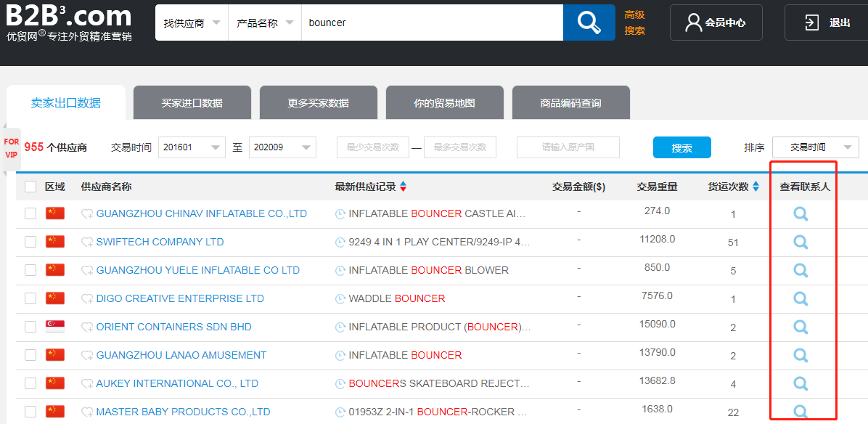868x424 pixels.
Task: Check the MASTER BABY PRODUCTS row
Action: point(30,412)
